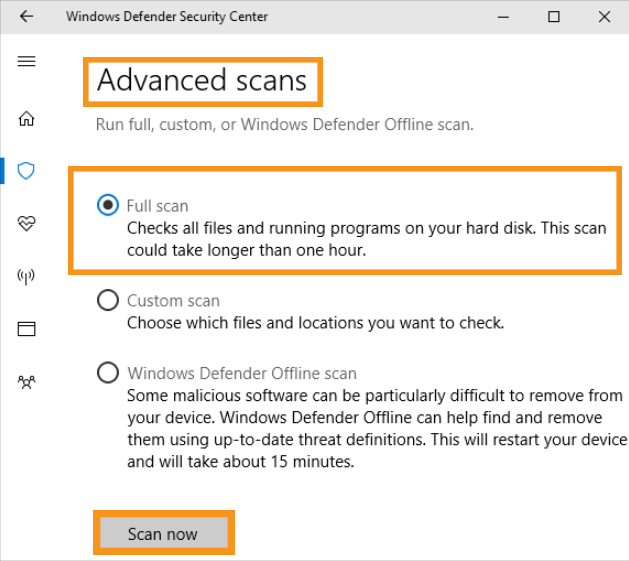Maximize the Security Center window
The height and width of the screenshot is (561, 629).
[x=554, y=17]
